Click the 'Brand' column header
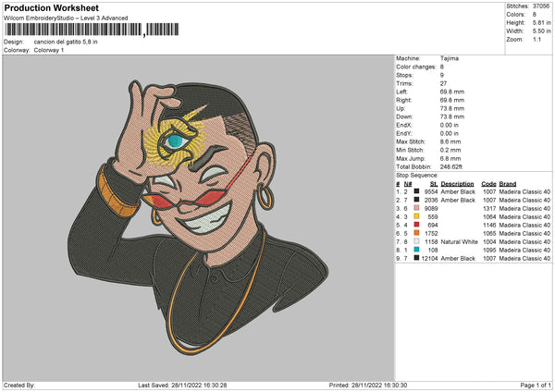The height and width of the screenshot is (392, 555). point(508,184)
